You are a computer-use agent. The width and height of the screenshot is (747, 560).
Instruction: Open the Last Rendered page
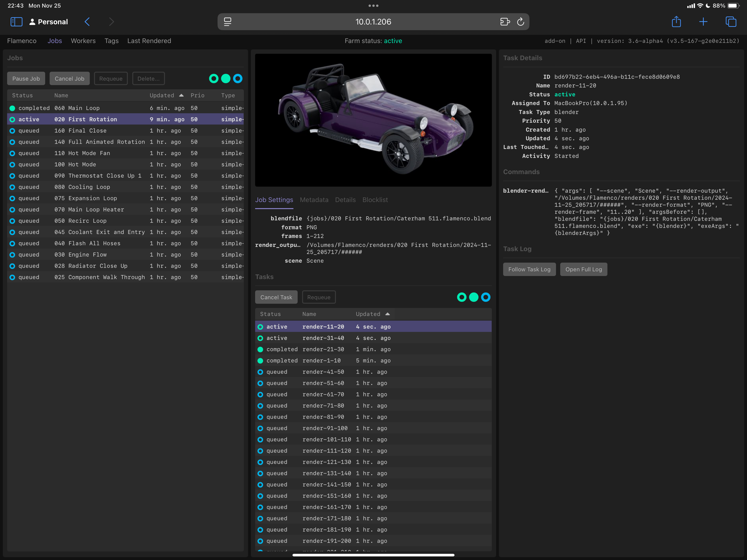click(149, 41)
